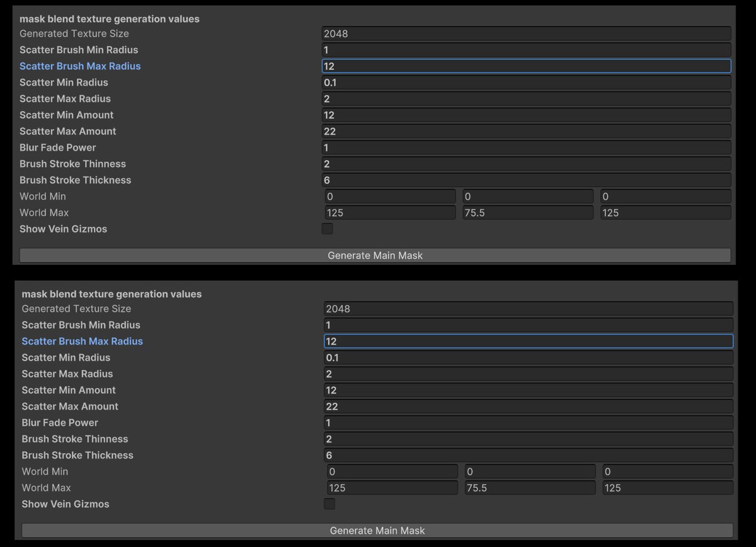The width and height of the screenshot is (756, 547).
Task: Edit Brush Stroke Thinness field, top panel
Action: (x=526, y=164)
